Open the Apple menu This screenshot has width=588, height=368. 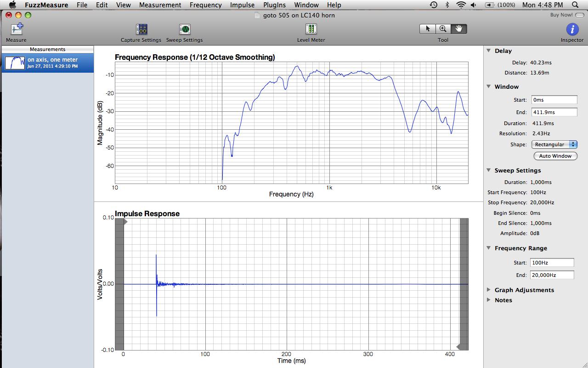13,5
